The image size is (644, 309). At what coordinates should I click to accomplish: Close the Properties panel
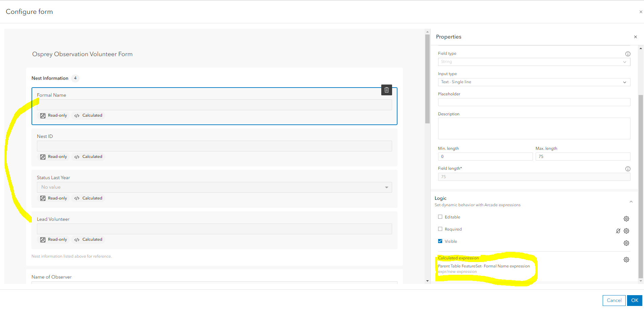click(x=636, y=37)
